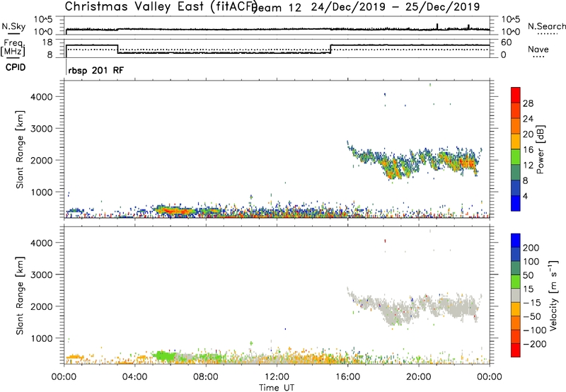Click the 'CPID' row label

point(16,67)
